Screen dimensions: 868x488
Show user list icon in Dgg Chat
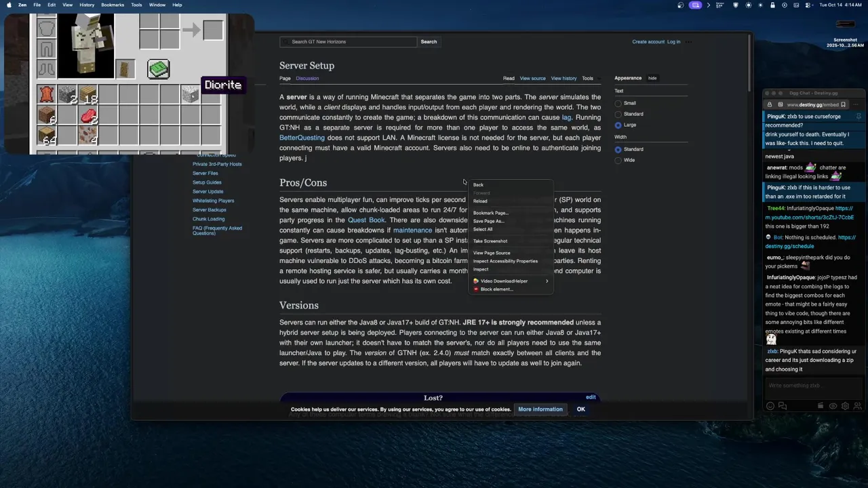click(857, 406)
